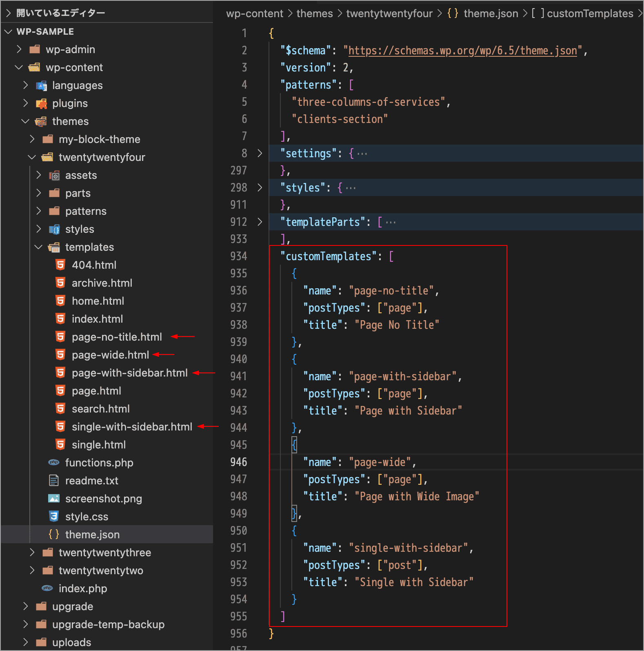Click the text file icon for readme.txt

[x=54, y=481]
